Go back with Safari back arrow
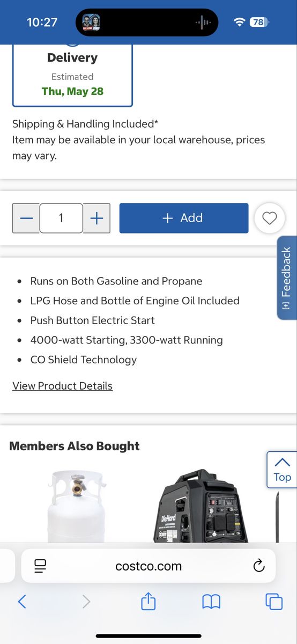Viewport: 297px width, 644px height. pyautogui.click(x=22, y=602)
